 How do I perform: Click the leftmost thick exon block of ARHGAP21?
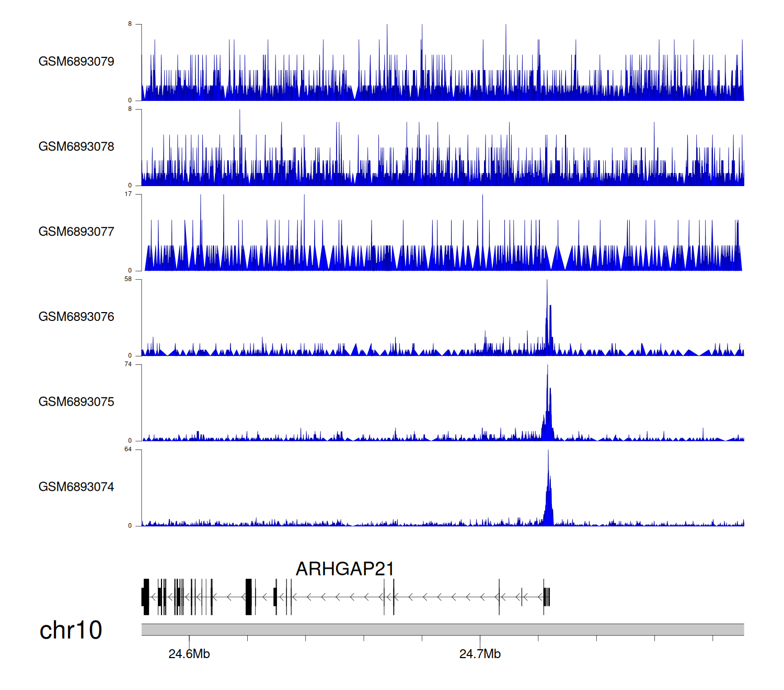point(146,597)
